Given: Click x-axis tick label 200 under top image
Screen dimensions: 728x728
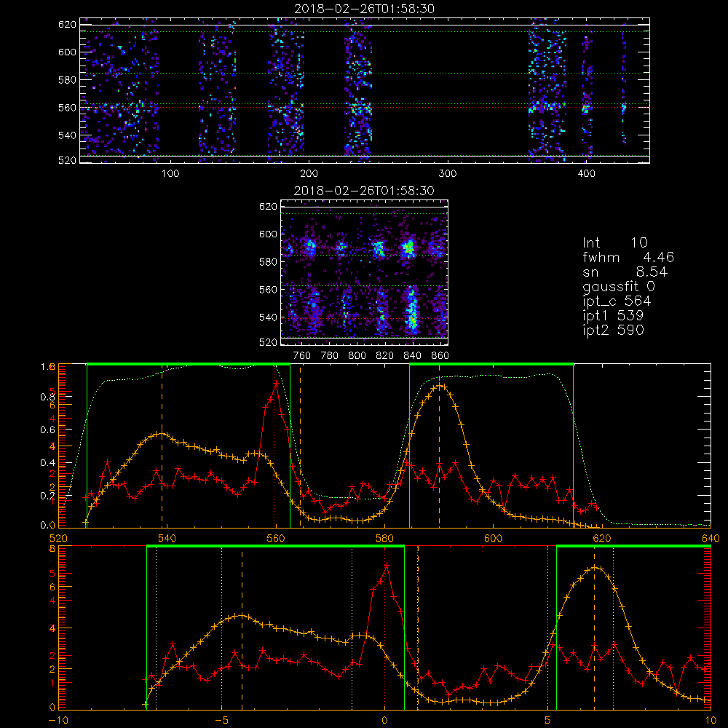Looking at the screenshot, I should 309,173.
